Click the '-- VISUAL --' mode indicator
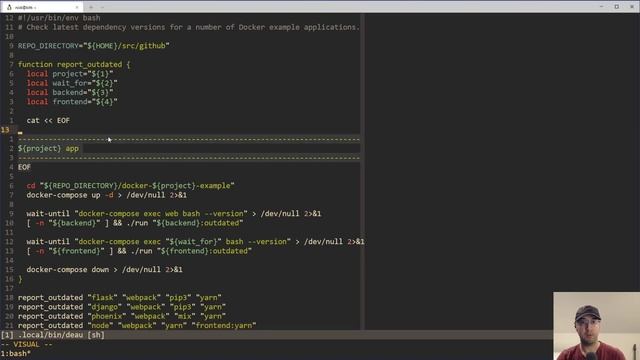Screen dimensions: 640x360 tap(26, 344)
